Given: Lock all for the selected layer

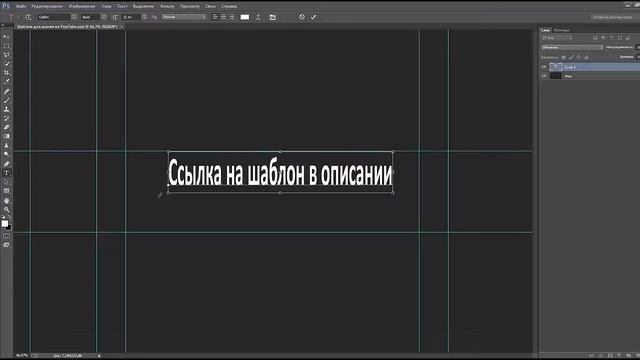Looking at the screenshot, I should pyautogui.click(x=586, y=57).
